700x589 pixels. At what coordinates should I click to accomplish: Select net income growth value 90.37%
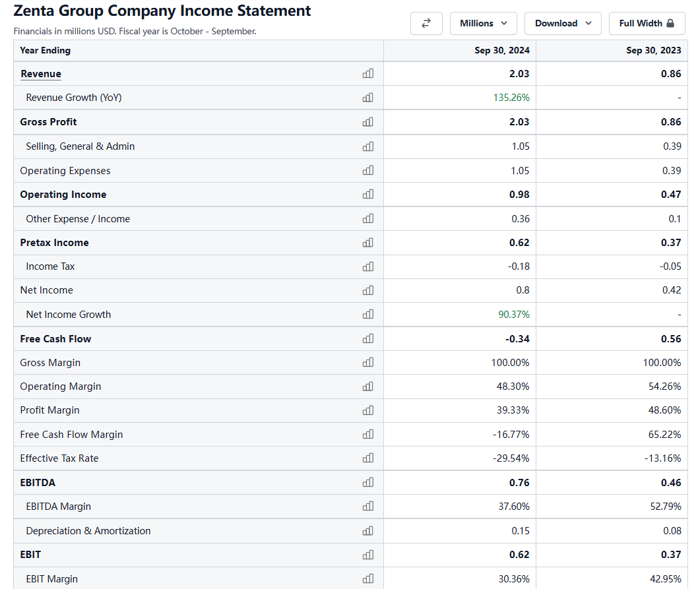point(514,314)
